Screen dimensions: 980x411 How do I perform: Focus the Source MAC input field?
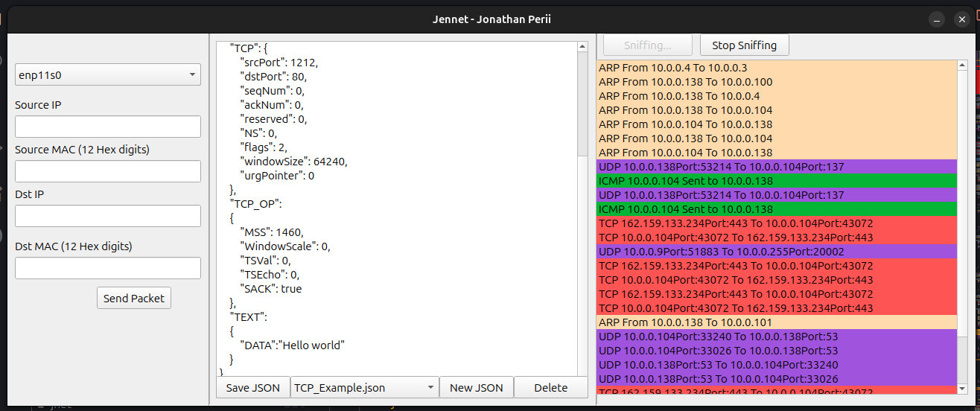(108, 171)
